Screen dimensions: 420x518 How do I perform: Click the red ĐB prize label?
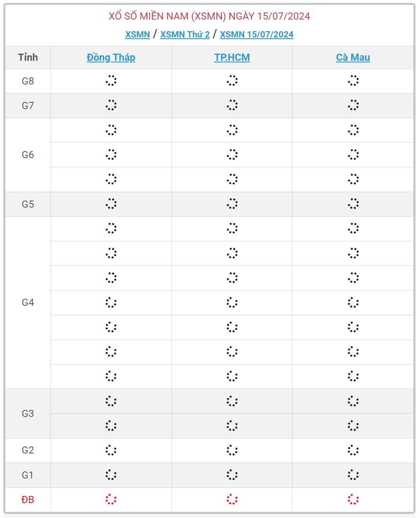click(x=28, y=499)
